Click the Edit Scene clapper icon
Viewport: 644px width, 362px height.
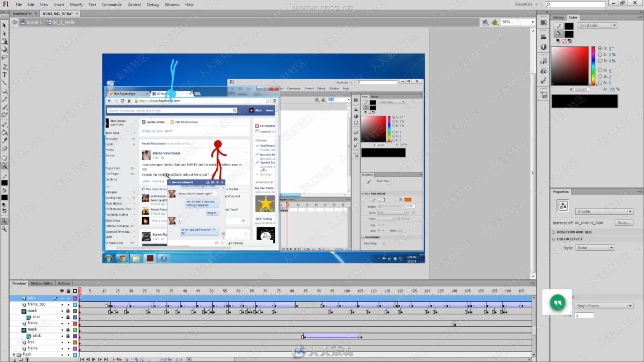(485, 22)
